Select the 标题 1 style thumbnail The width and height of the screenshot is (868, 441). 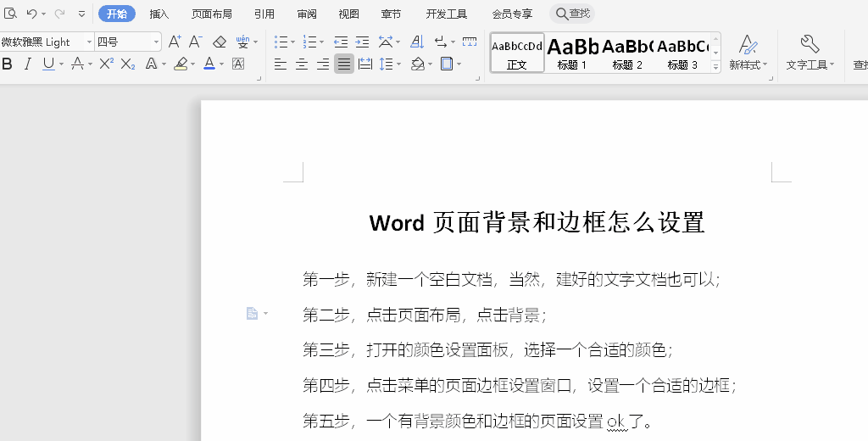point(572,53)
